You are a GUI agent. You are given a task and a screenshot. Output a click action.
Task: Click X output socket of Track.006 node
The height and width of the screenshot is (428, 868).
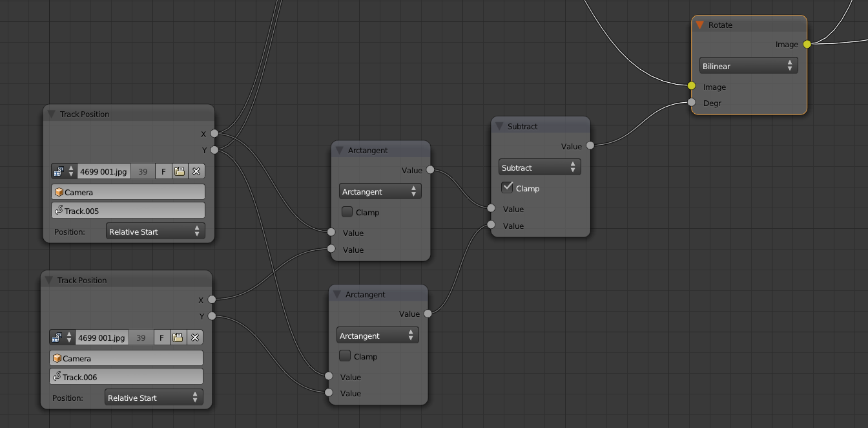[x=212, y=299]
